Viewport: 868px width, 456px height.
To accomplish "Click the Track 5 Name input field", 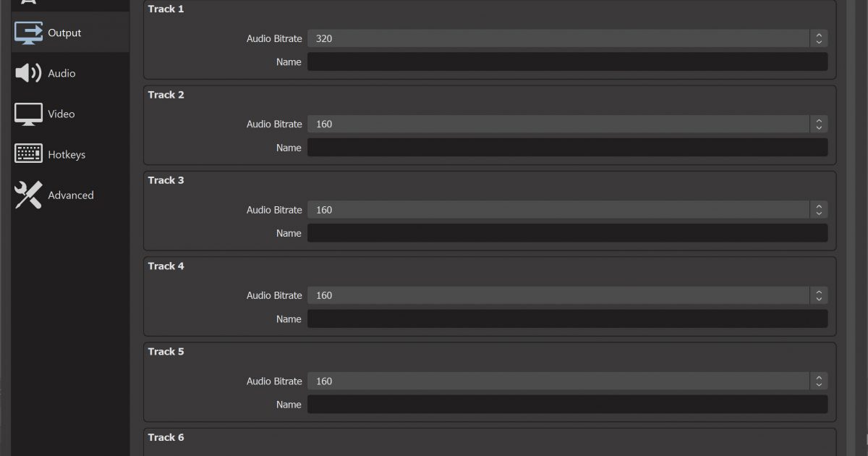I will click(x=567, y=404).
